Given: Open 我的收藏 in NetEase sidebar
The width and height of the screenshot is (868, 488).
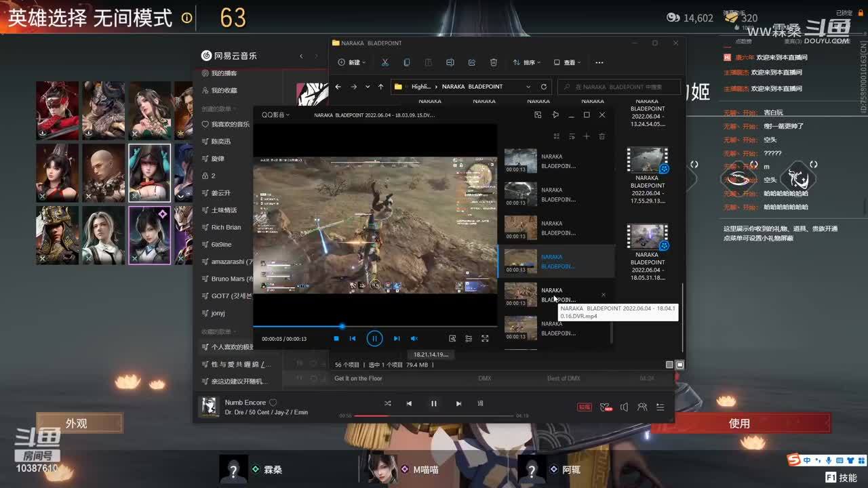Looking at the screenshot, I should click(x=220, y=90).
